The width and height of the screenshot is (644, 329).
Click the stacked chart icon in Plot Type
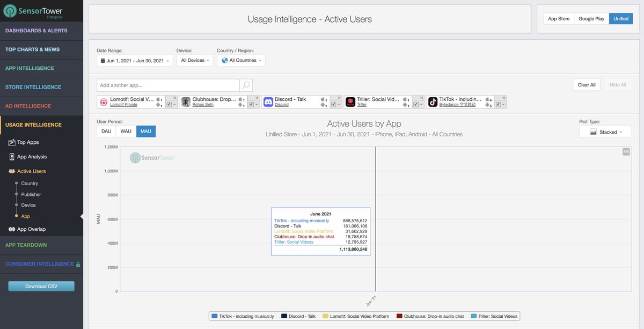594,132
